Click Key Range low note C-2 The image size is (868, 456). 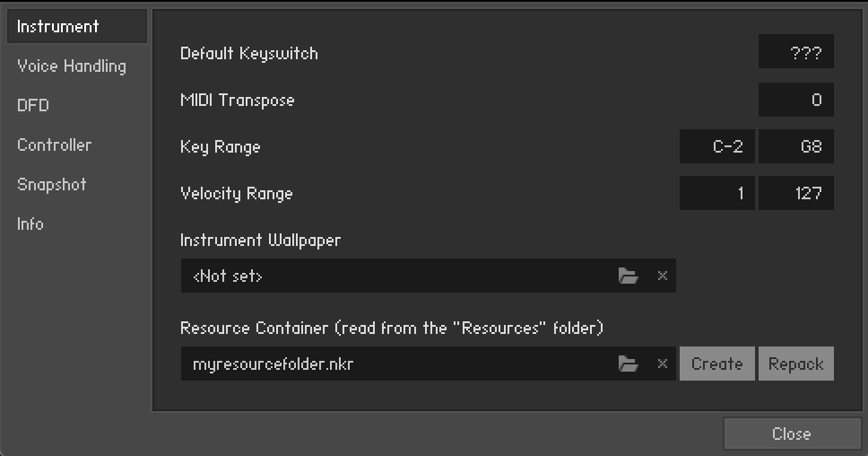coord(717,146)
